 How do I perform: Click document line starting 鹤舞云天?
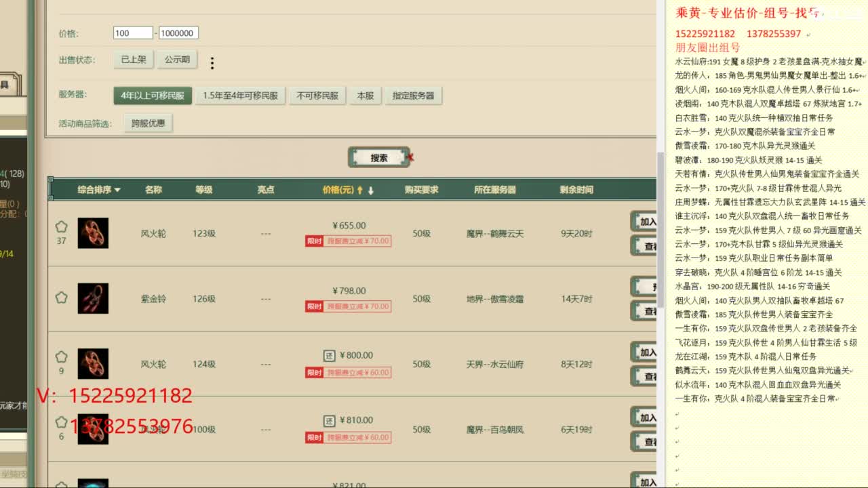click(763, 370)
